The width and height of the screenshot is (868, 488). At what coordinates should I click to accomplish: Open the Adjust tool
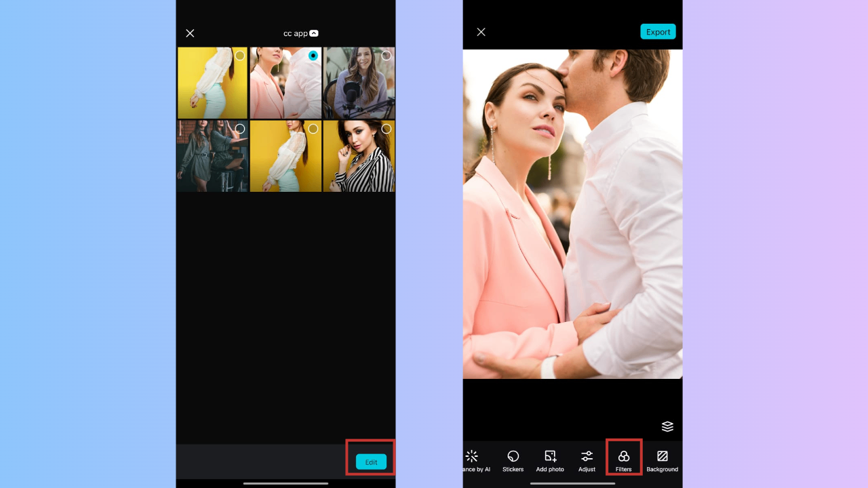pyautogui.click(x=587, y=460)
